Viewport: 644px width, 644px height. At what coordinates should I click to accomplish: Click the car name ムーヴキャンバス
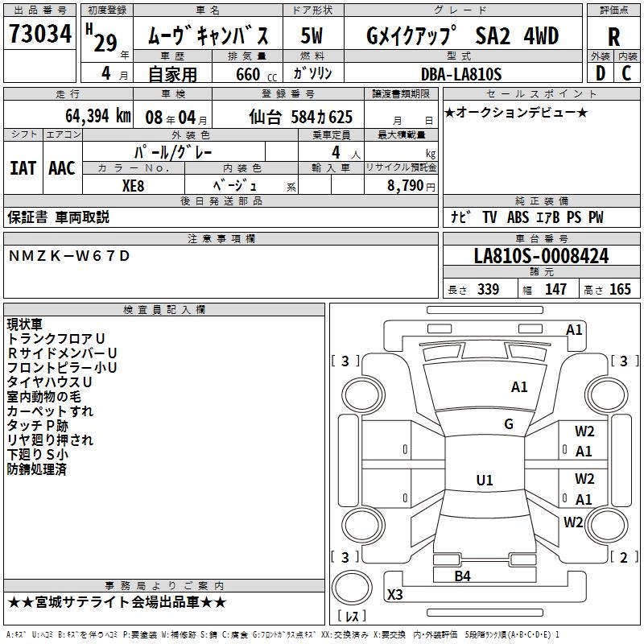tap(208, 35)
